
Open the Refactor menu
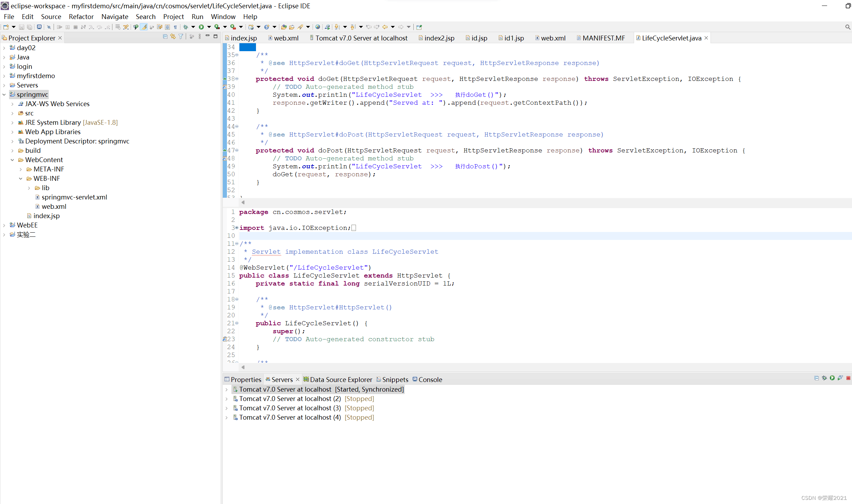(81, 17)
